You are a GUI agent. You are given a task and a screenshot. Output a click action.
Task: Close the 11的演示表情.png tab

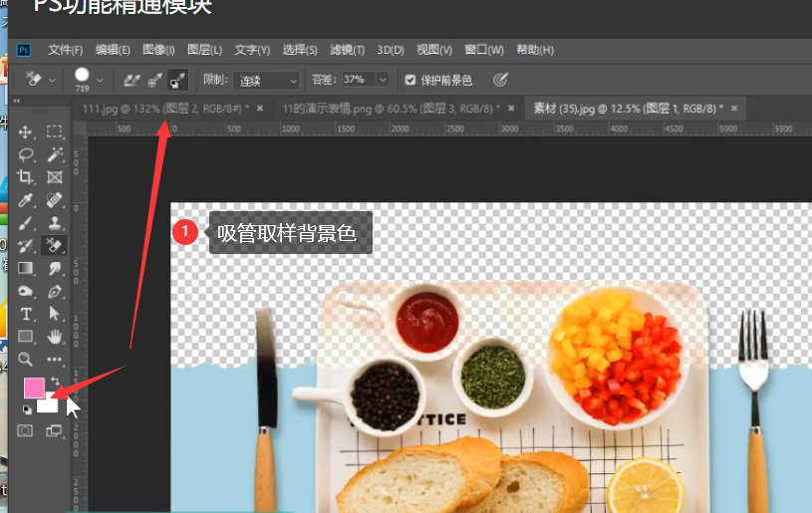pyautogui.click(x=511, y=109)
